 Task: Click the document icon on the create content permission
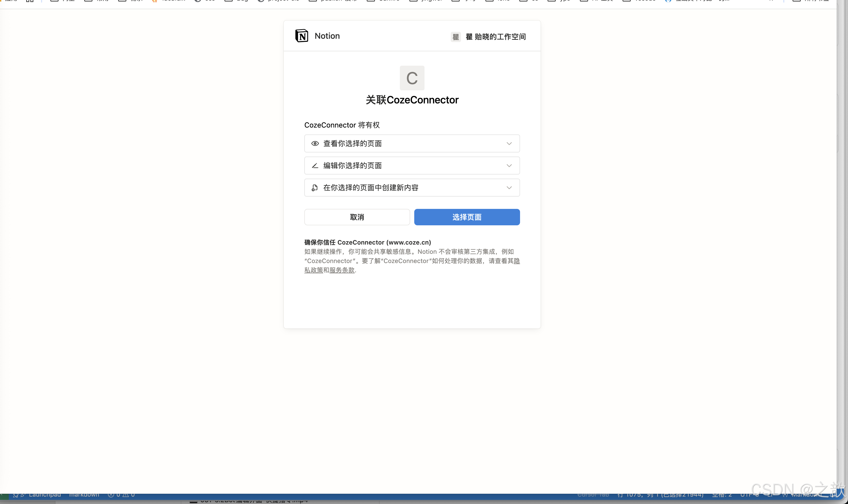point(315,188)
